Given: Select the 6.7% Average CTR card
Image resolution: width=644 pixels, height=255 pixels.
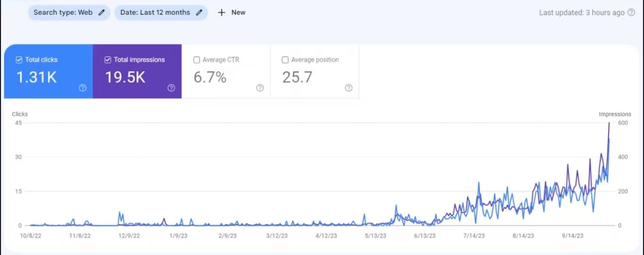Looking at the screenshot, I should 226,71.
